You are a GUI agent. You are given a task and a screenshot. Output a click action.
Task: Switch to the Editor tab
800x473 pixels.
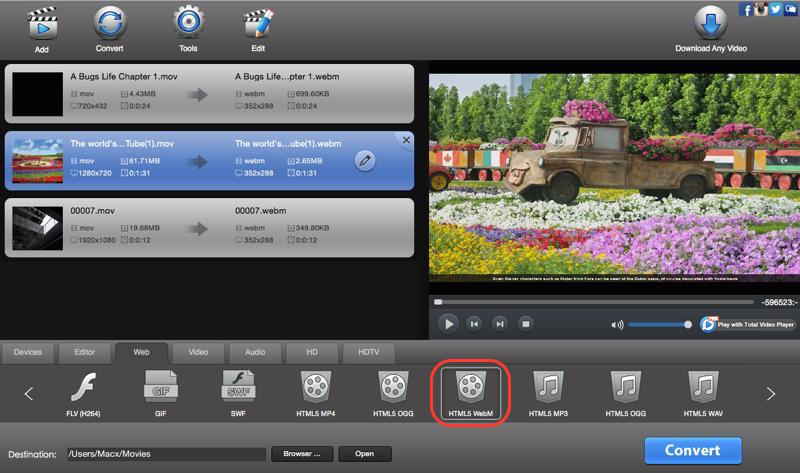coord(85,353)
